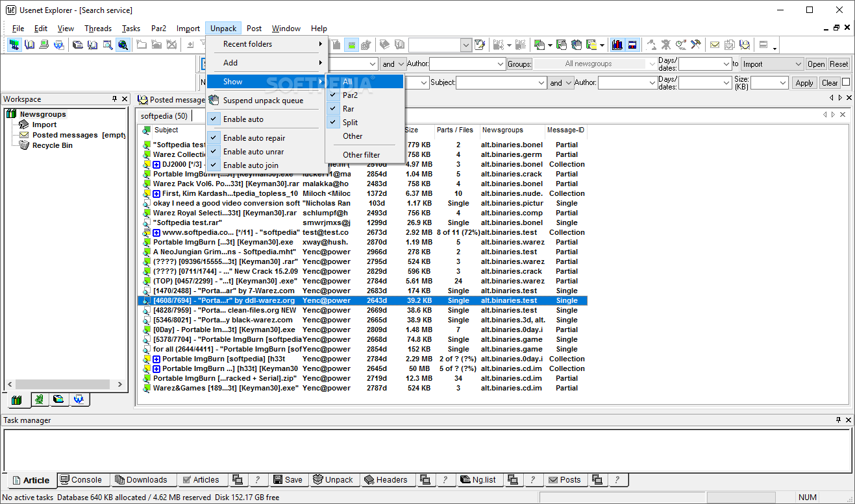Expand the DJ2000 collection with plus icon
This screenshot has width=855, height=504.
[x=156, y=165]
